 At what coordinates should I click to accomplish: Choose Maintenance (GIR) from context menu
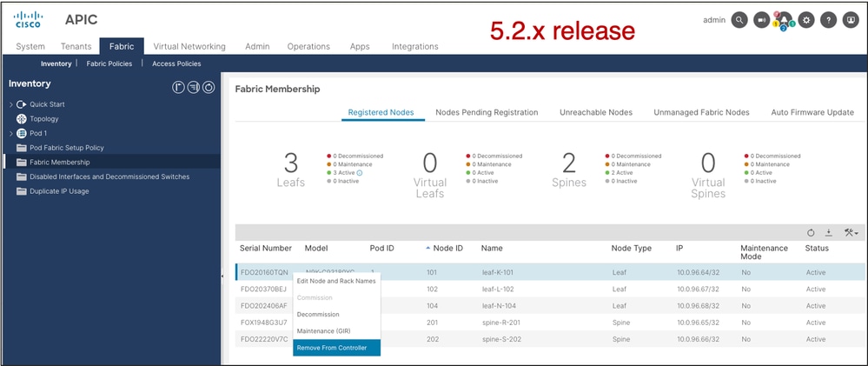point(336,330)
